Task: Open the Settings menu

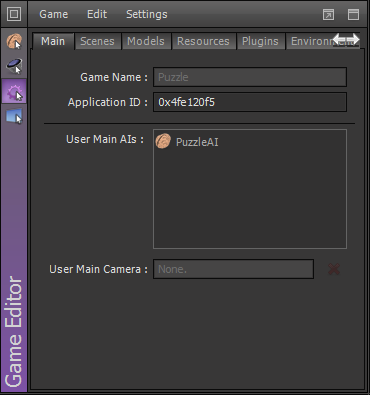Action: coord(147,14)
